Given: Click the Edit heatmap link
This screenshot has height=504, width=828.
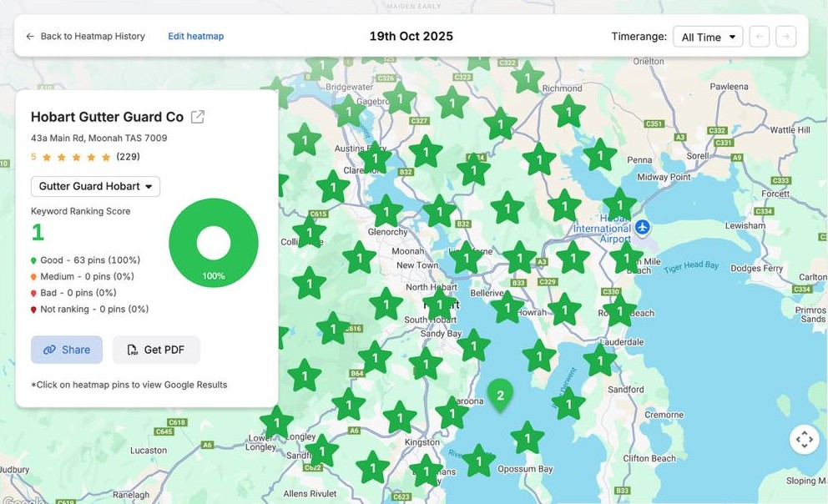Looking at the screenshot, I should pos(196,37).
